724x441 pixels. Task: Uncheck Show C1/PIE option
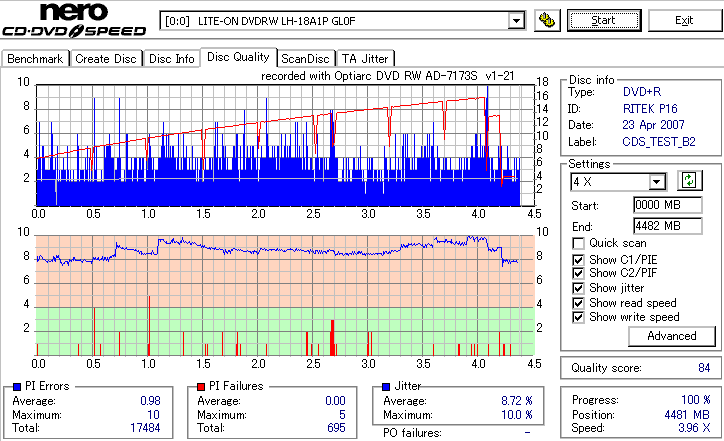tap(578, 260)
